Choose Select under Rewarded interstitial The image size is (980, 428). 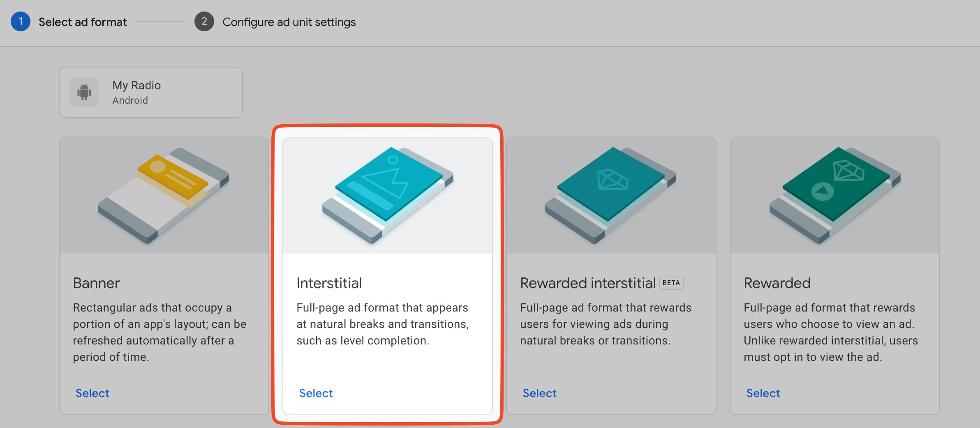tap(540, 393)
